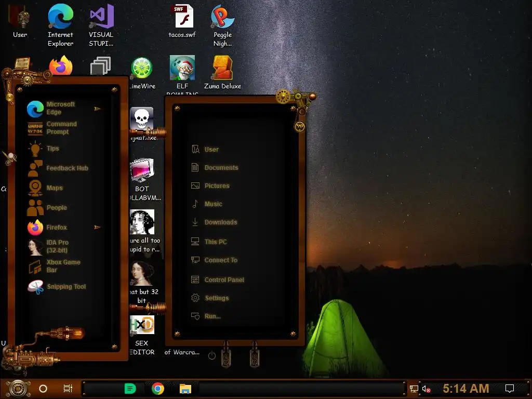Select the tacos.swf file icon
This screenshot has width=532, height=399.
click(182, 21)
